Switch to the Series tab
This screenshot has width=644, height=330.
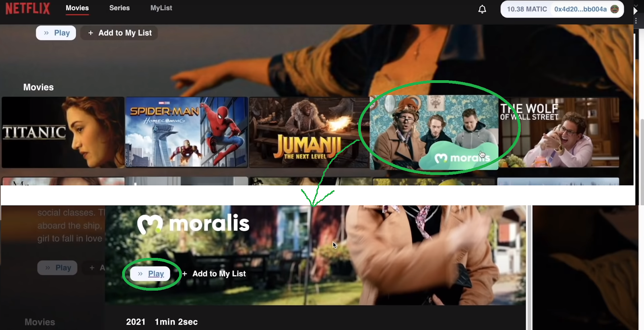[120, 8]
